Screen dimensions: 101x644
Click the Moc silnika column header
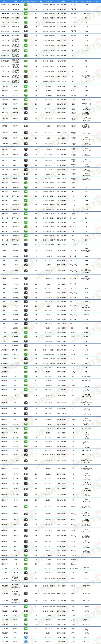(x=61, y=2)
